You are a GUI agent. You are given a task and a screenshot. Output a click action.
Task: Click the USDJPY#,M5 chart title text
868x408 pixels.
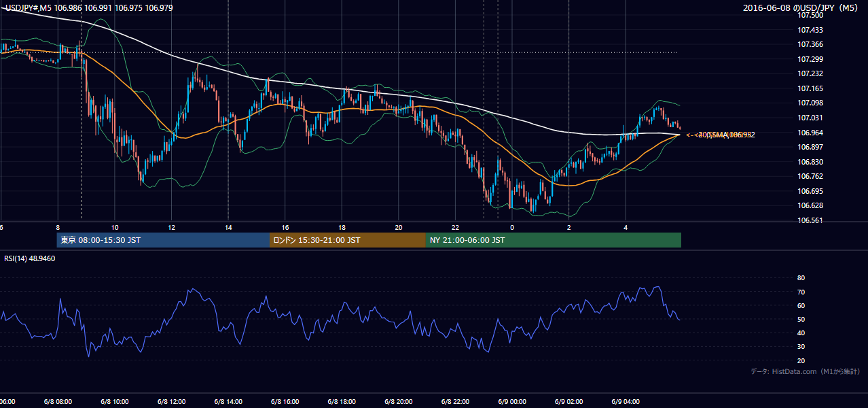(89, 7)
